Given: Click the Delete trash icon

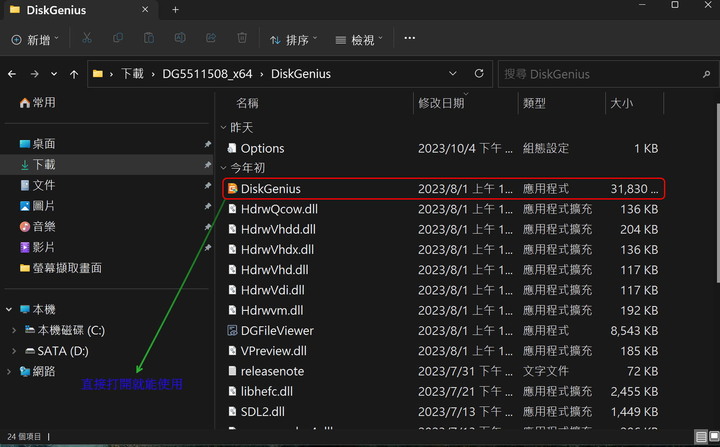Looking at the screenshot, I should 242,38.
